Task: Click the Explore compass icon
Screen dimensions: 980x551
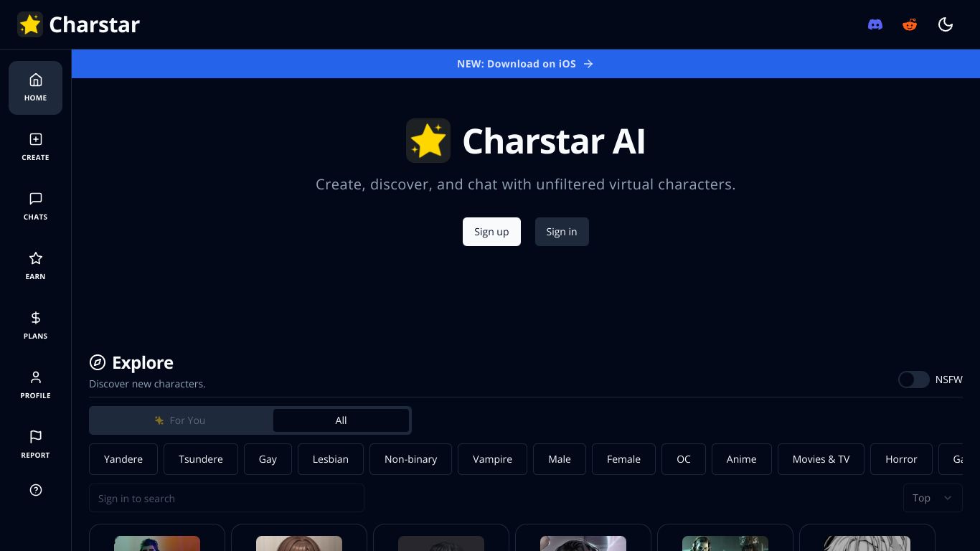Action: (97, 362)
